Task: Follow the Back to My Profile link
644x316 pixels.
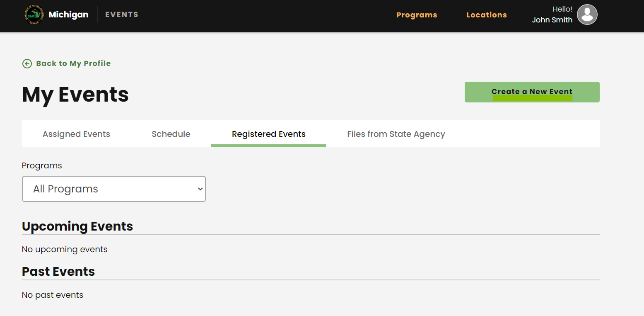Action: point(73,63)
